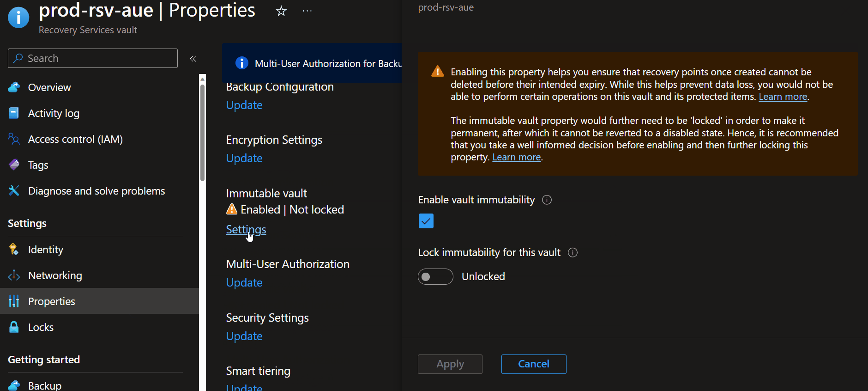868x391 pixels.
Task: Toggle the Lock immutability Unlocked switch
Action: coord(435,276)
